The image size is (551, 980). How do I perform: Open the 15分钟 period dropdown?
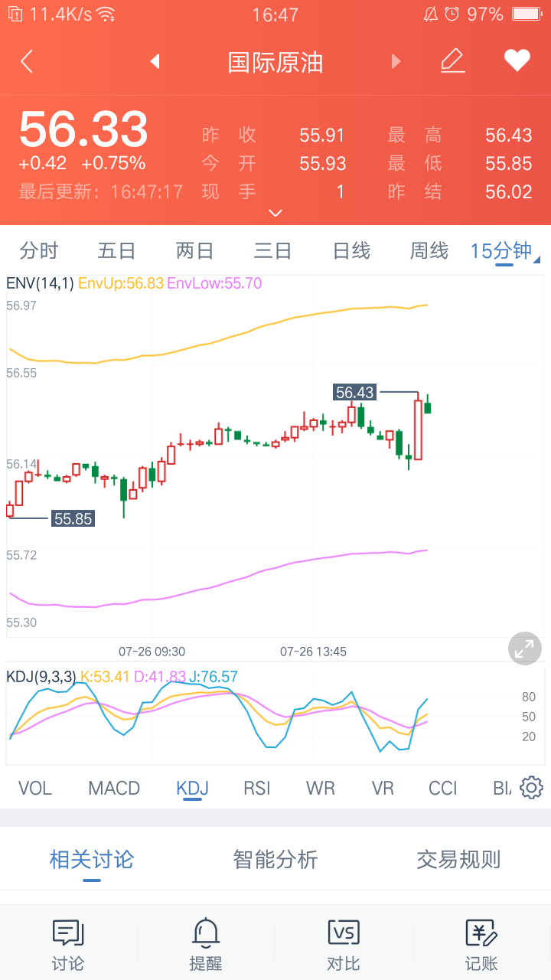pos(504,251)
